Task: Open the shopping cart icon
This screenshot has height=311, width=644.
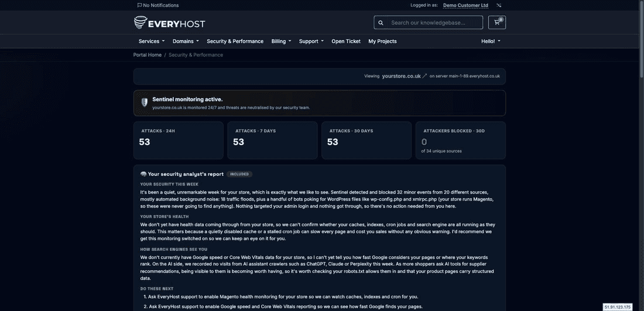Action: click(x=497, y=23)
